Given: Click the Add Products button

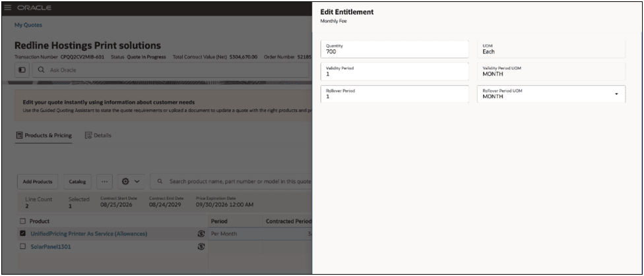Looking at the screenshot, I should (38, 182).
